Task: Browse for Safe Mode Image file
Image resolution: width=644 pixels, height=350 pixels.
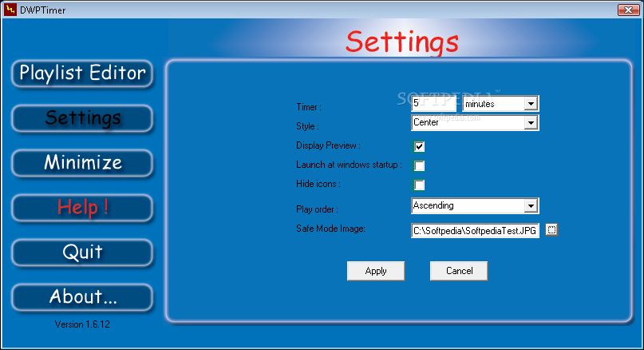Action: [x=551, y=230]
